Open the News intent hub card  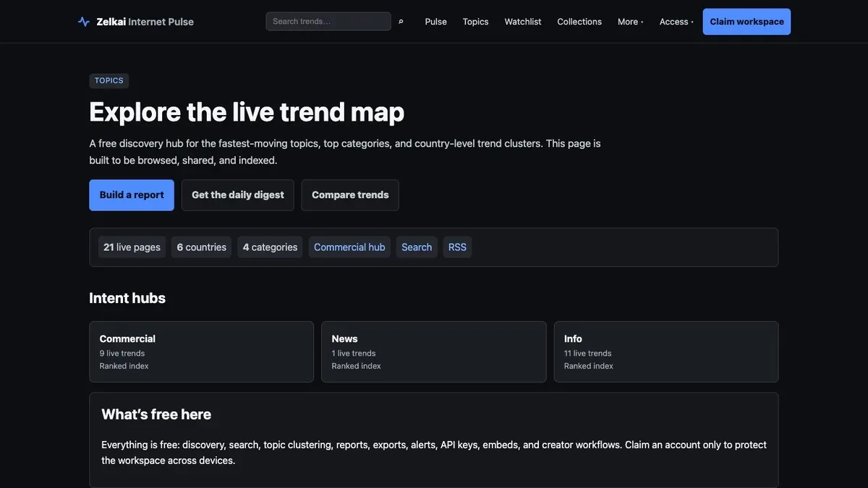tap(434, 352)
